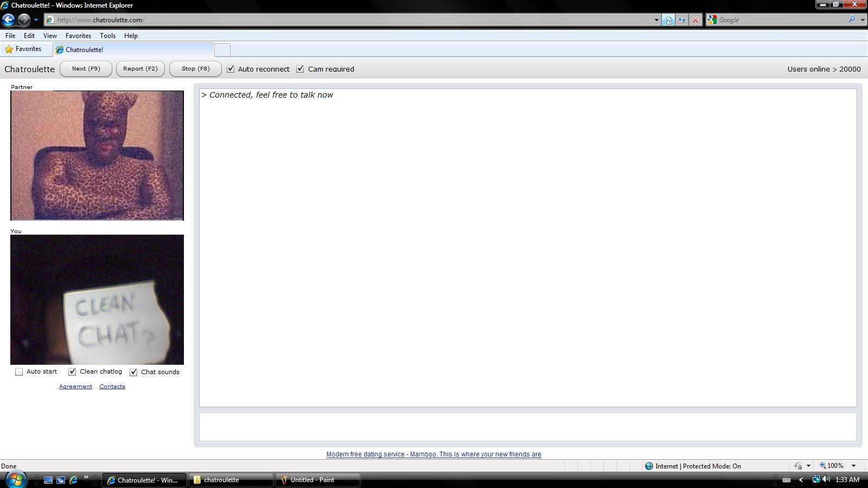Click the Users online > 20000 text
Viewport: 868px width, 488px height.
(x=824, y=69)
